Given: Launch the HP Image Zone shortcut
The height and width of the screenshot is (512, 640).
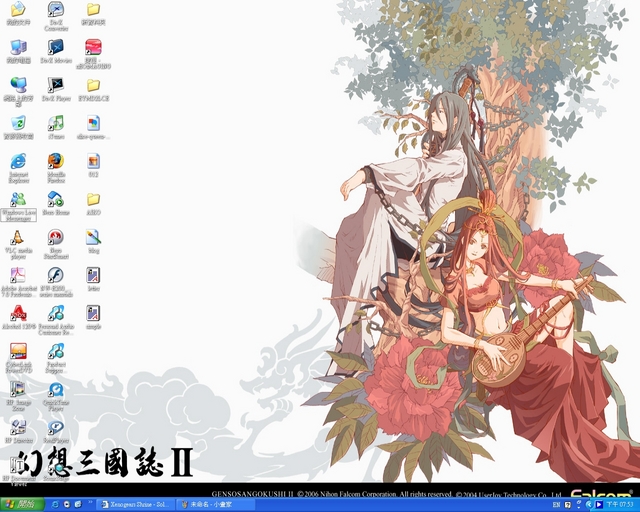Looking at the screenshot, I should [x=18, y=390].
